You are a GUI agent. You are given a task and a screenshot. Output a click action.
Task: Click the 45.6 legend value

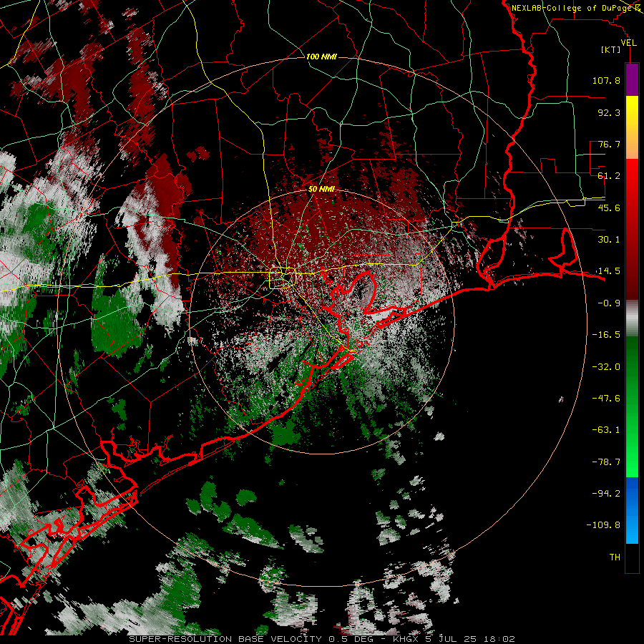609,208
